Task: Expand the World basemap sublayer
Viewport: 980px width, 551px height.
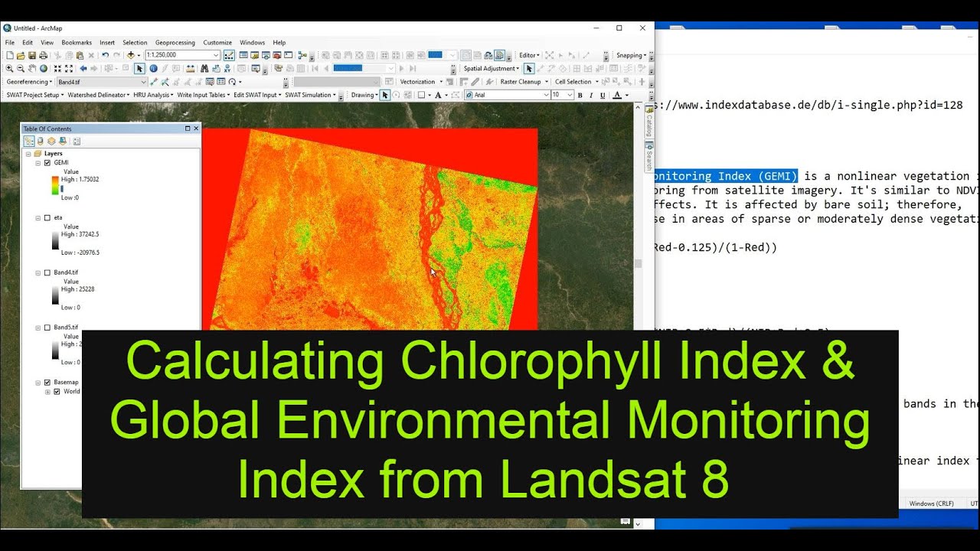Action: 47,392
